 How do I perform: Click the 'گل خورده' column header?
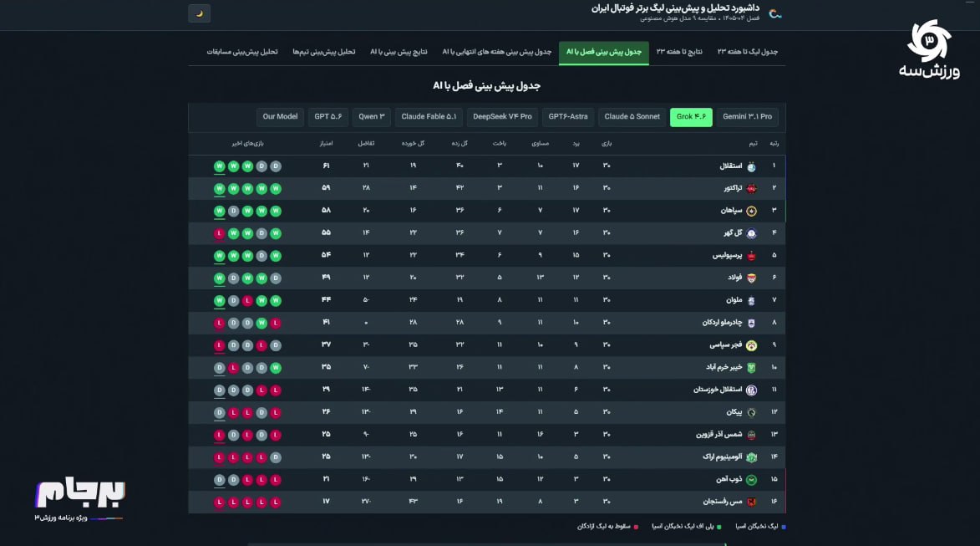tap(413, 144)
